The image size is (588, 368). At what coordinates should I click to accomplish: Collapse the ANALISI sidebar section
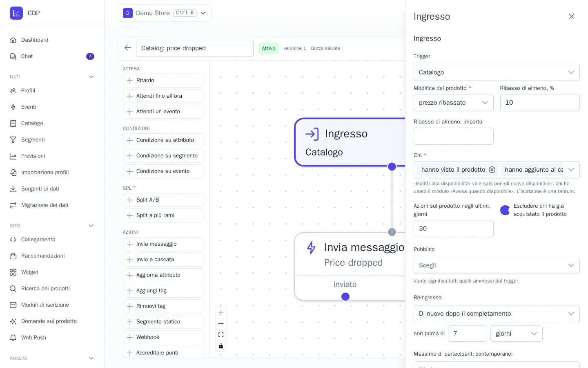tap(91, 358)
